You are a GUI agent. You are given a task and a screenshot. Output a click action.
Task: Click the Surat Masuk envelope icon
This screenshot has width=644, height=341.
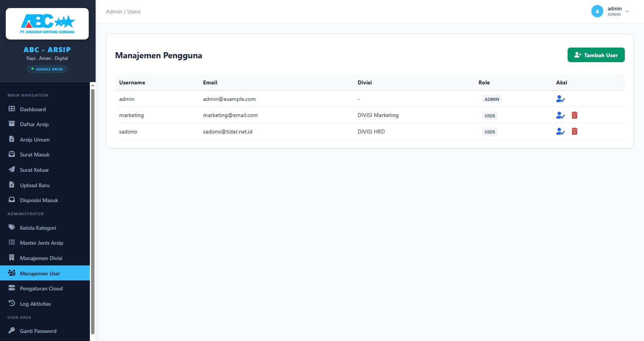[12, 154]
